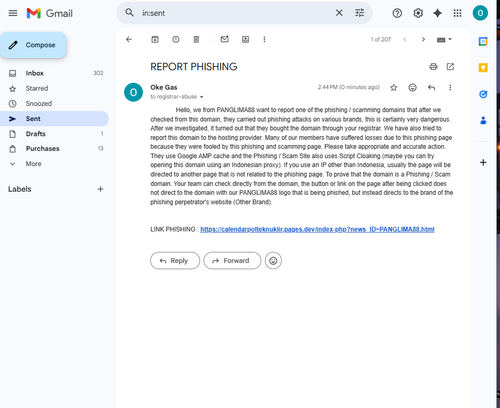Add an emoji reaction in message header
Screen dimensions: 500x408
412,87
